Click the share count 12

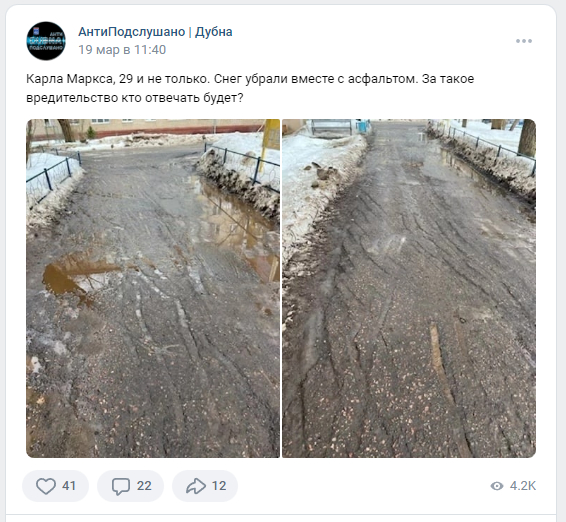click(219, 486)
